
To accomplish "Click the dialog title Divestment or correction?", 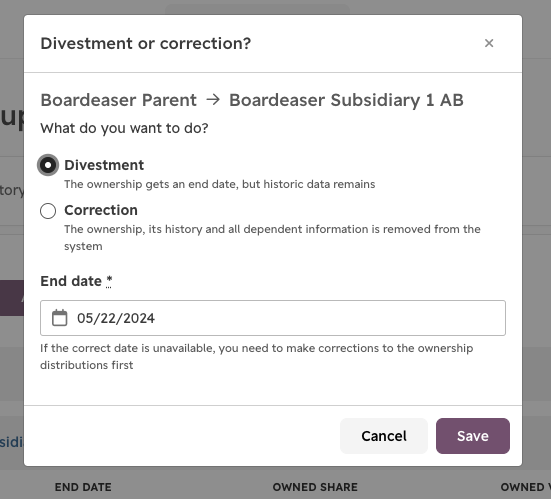I will (x=146, y=44).
